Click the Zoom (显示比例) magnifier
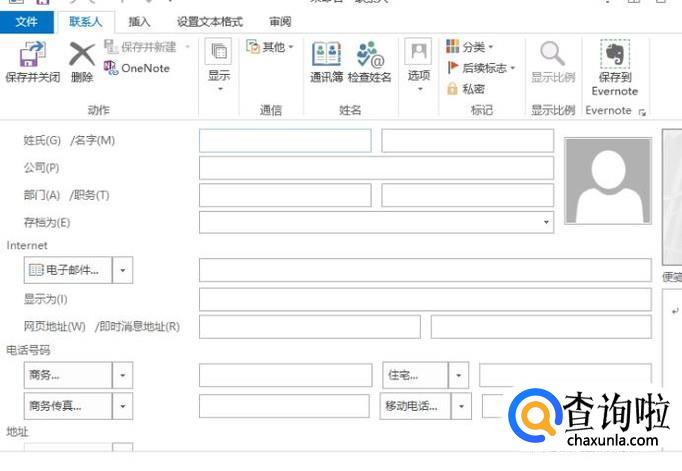The width and height of the screenshot is (682, 471). [x=552, y=53]
